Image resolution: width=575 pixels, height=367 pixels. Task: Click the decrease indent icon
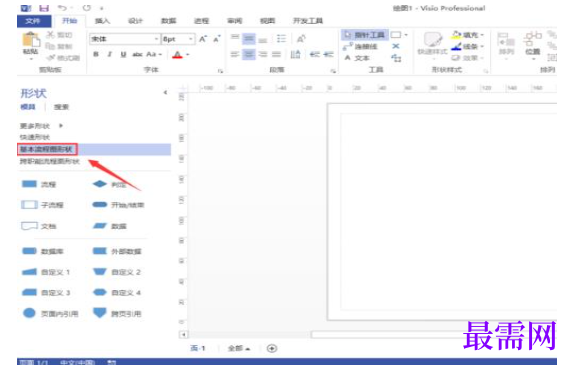315,55
